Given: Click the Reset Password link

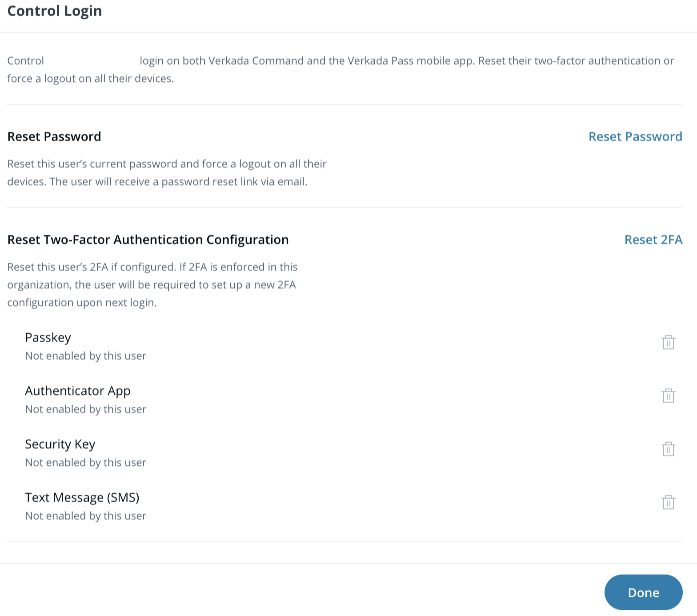Looking at the screenshot, I should tap(635, 136).
